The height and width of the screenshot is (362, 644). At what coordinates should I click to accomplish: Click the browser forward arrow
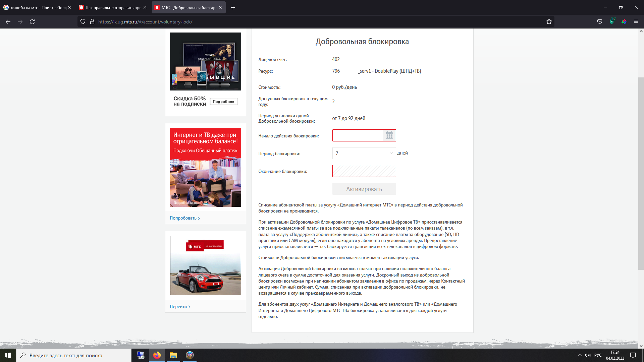click(x=20, y=22)
